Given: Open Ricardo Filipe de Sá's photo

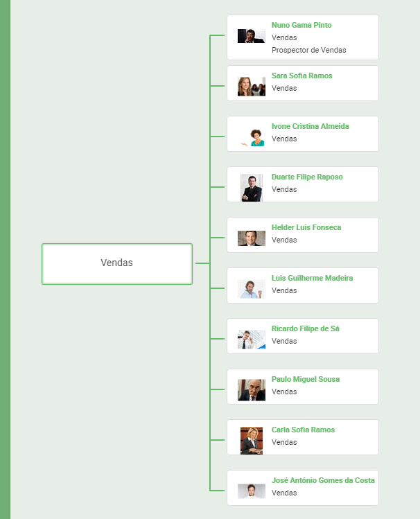Looking at the screenshot, I should point(251,340).
